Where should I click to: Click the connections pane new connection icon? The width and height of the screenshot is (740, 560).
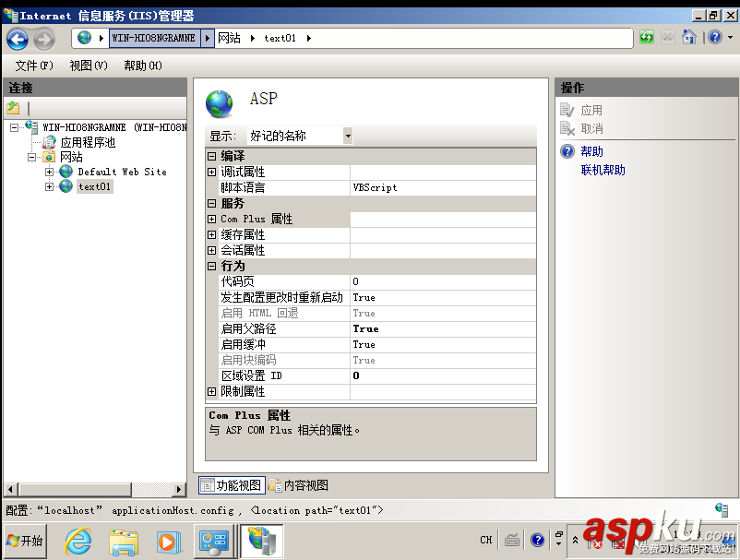click(13, 108)
